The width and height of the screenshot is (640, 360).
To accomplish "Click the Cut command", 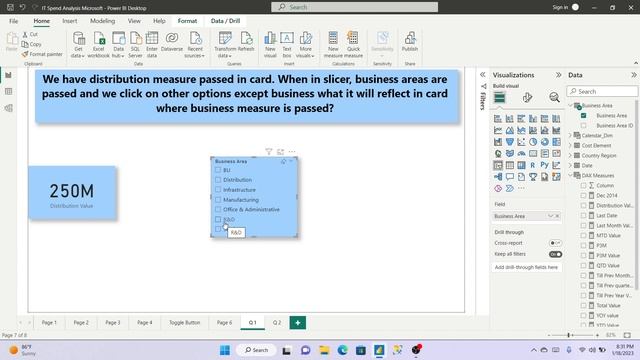I will (30, 35).
